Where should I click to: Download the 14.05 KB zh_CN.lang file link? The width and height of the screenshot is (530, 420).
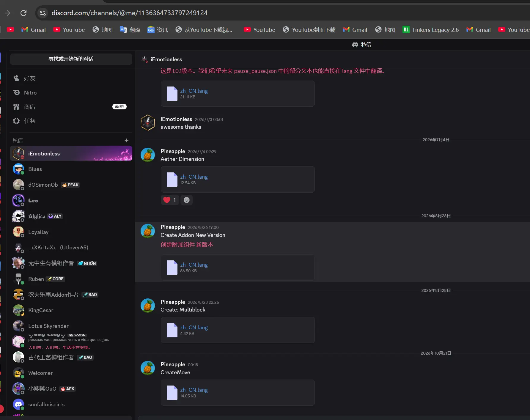coord(194,390)
